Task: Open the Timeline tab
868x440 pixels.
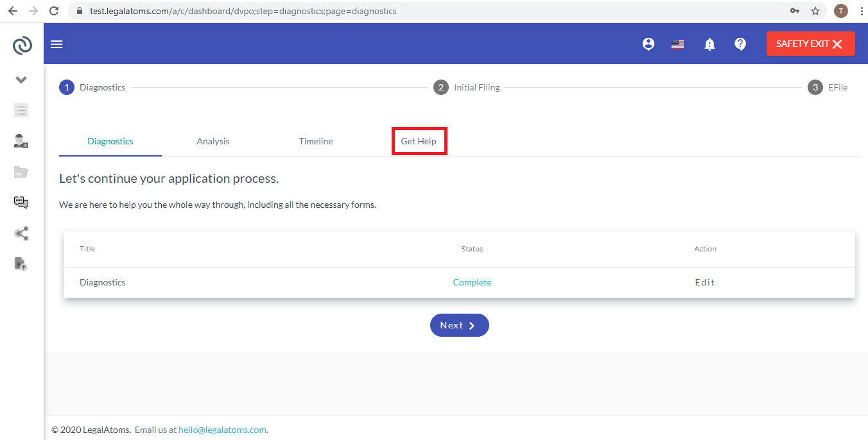Action: click(316, 141)
